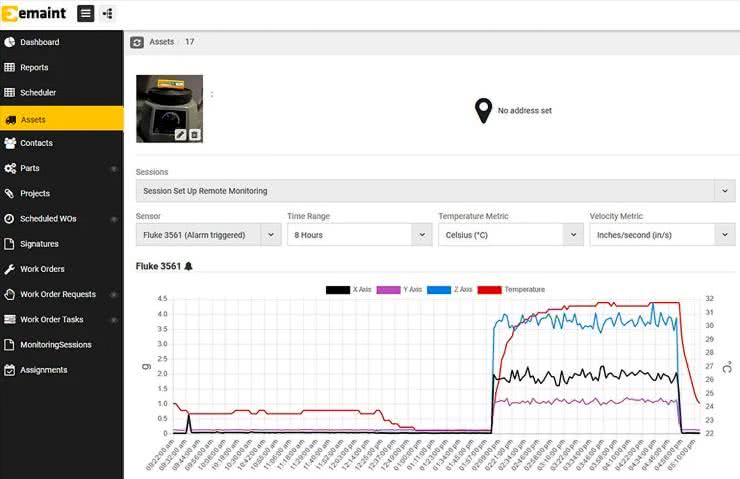Click the map pin location icon
740x479 pixels.
pos(483,110)
